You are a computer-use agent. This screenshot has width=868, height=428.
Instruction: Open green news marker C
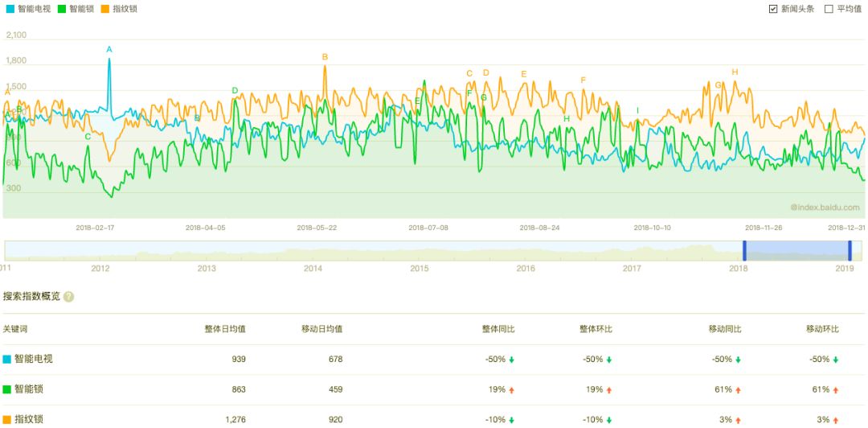click(88, 137)
